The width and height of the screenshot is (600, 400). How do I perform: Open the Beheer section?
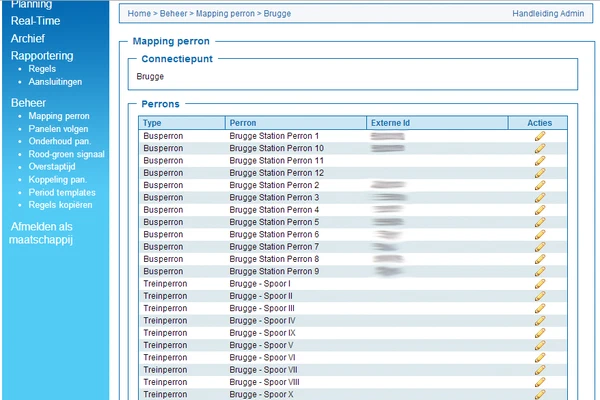[x=28, y=103]
